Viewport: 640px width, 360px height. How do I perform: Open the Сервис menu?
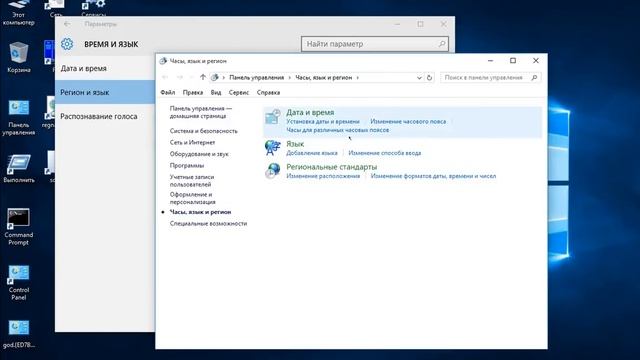pyautogui.click(x=239, y=92)
